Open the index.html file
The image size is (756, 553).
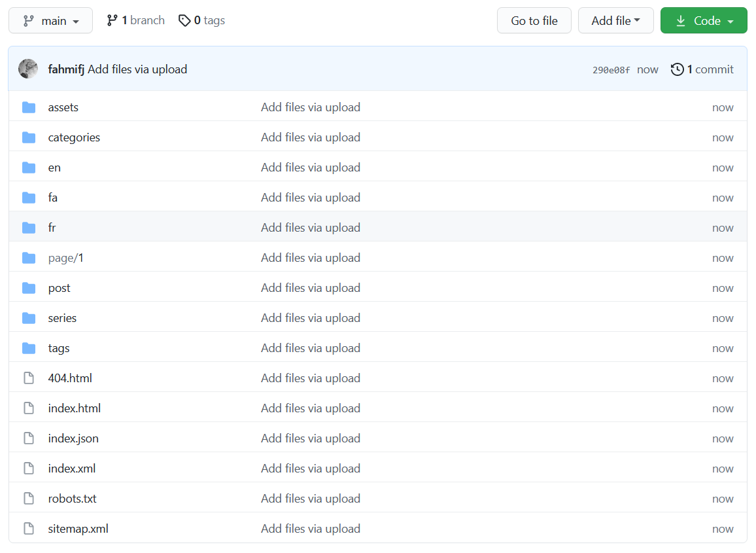click(75, 408)
